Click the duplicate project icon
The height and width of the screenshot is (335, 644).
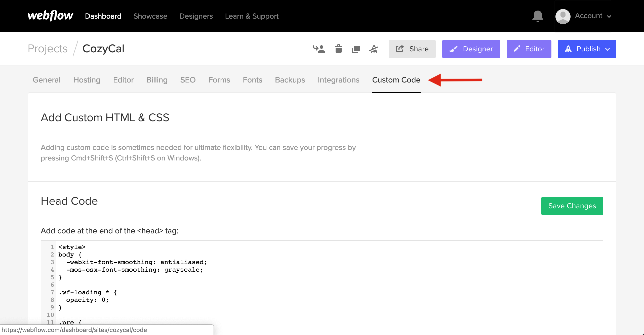point(356,49)
